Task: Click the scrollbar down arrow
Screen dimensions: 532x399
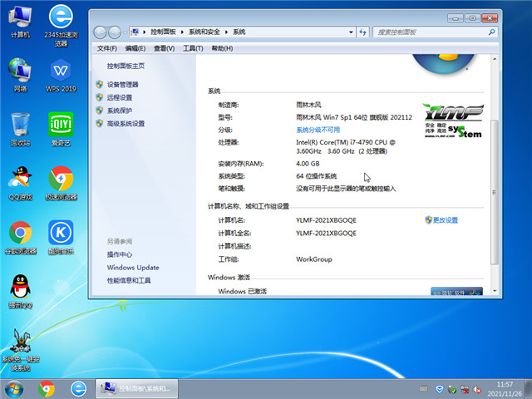Action: pos(495,291)
